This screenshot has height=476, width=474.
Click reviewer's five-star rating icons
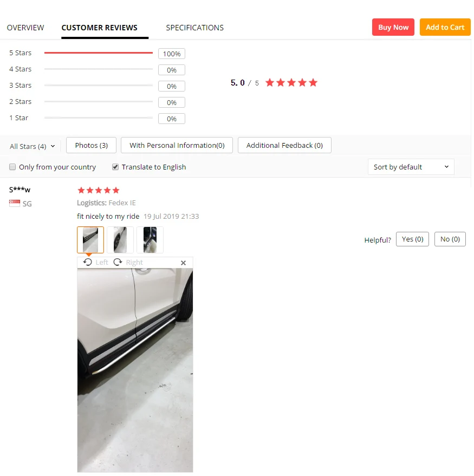pos(99,190)
